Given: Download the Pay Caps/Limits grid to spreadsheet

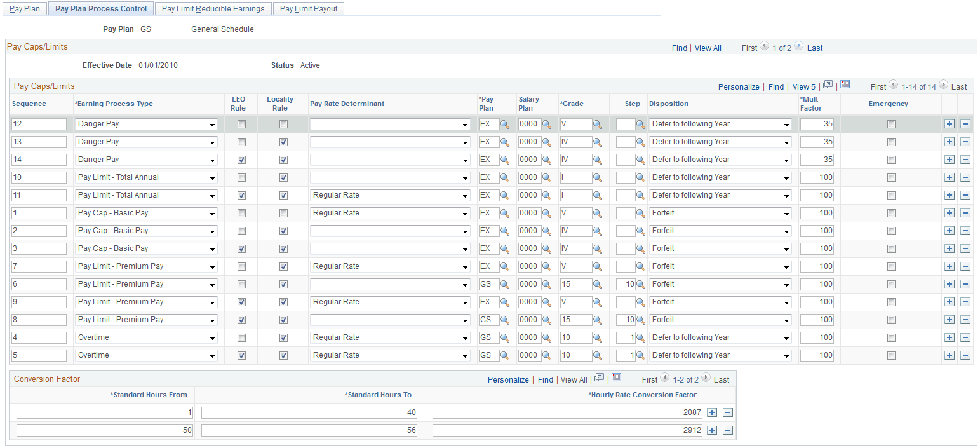Looking at the screenshot, I should (845, 85).
